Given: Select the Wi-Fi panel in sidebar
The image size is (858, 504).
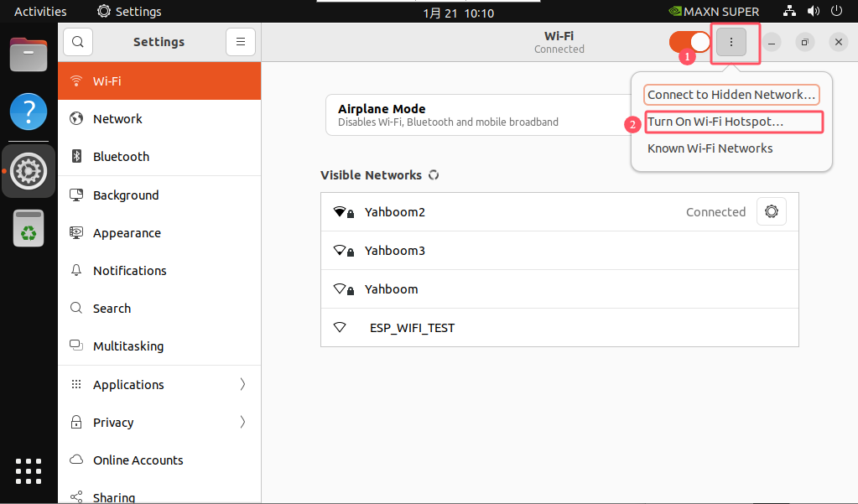Looking at the screenshot, I should (x=159, y=81).
